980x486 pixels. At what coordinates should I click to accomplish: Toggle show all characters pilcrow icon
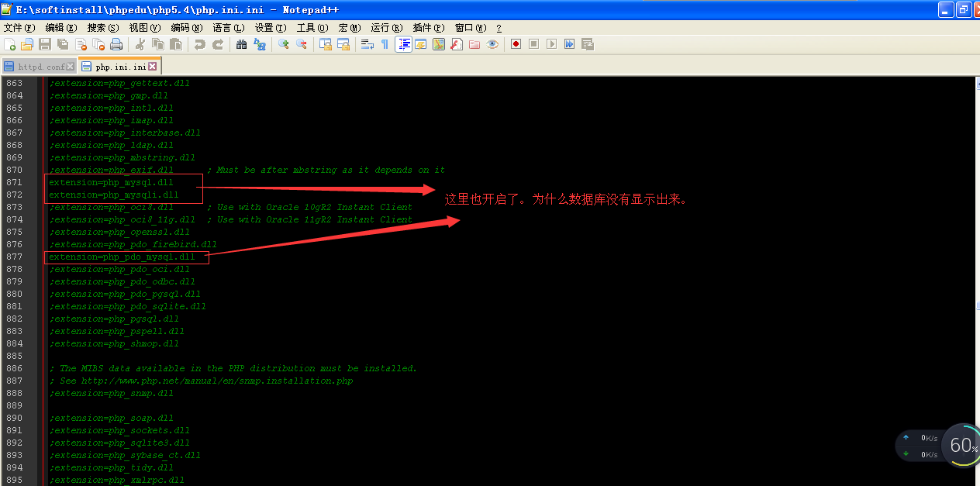[385, 44]
